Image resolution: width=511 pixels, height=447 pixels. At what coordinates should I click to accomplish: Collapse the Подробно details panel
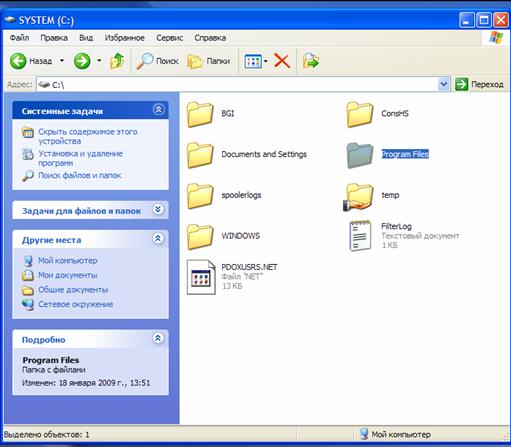coord(158,338)
